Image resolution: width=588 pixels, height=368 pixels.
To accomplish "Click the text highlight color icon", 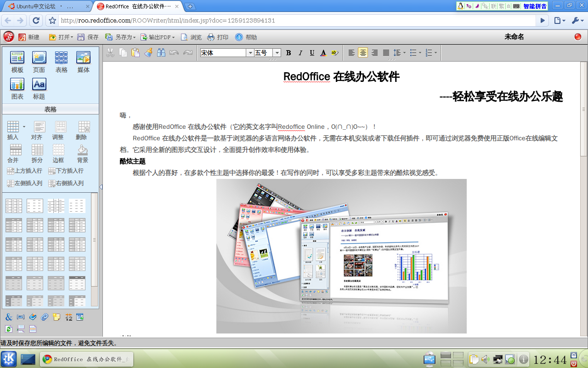I will point(335,53).
